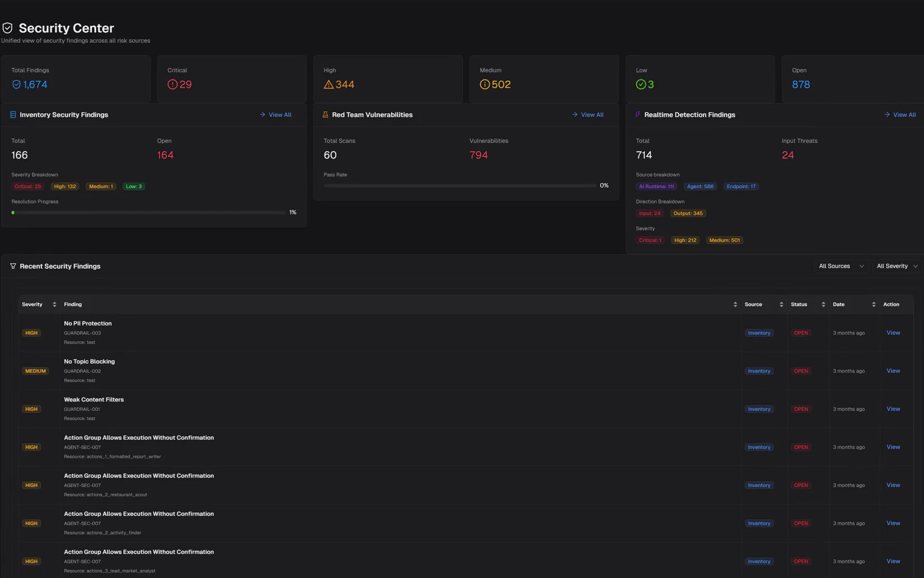View finding for actions_2_restaurant_scout
924x578 pixels.
point(893,485)
